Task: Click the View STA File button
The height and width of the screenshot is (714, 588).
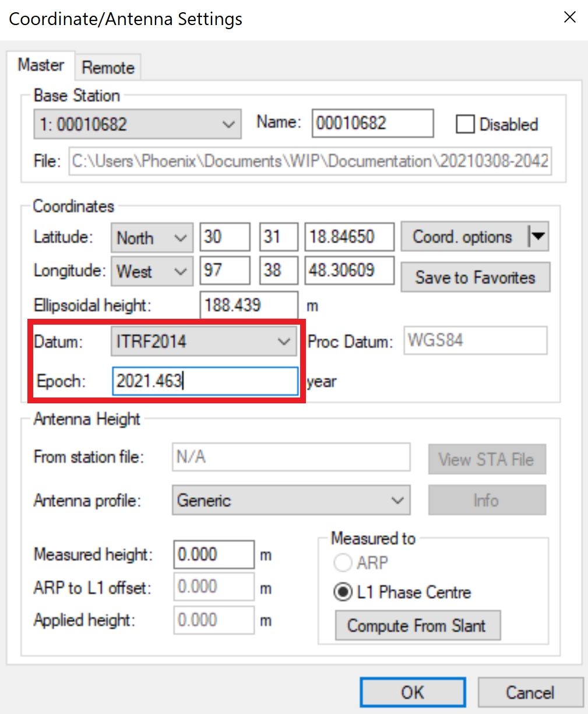Action: pyautogui.click(x=487, y=459)
